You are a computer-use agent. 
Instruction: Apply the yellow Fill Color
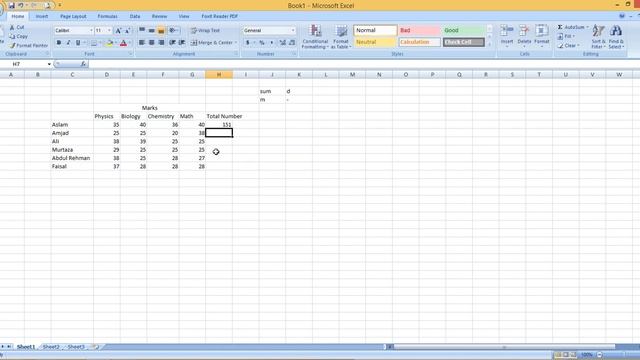coord(109,43)
